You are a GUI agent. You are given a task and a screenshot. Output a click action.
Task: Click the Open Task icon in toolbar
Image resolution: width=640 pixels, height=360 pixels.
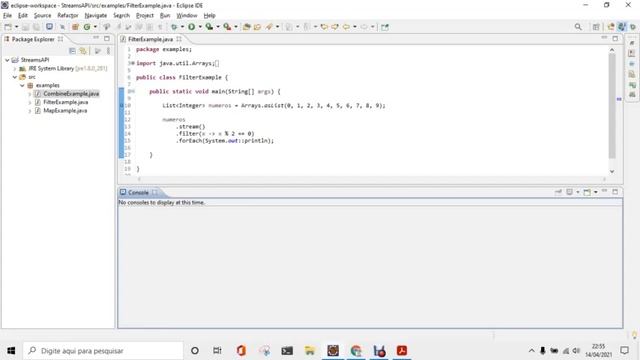click(x=257, y=27)
